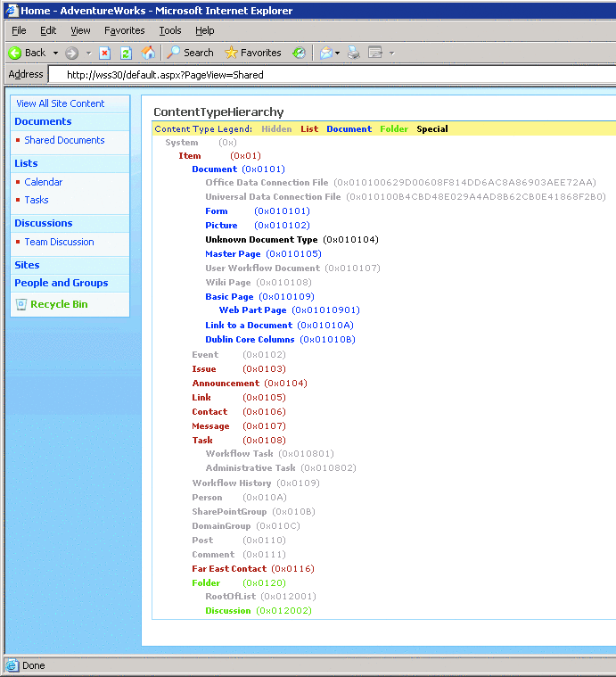Click the Back arrow icon
Image resolution: width=616 pixels, height=677 pixels.
click(14, 54)
